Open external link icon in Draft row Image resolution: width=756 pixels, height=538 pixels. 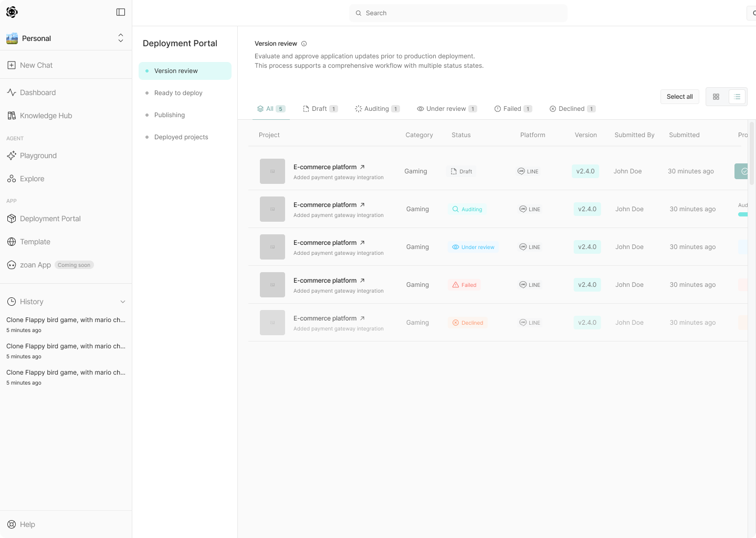pos(362,167)
